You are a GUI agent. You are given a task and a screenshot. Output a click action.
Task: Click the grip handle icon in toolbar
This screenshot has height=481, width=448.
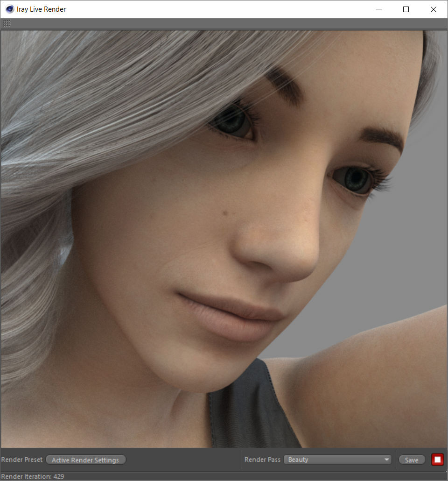pyautogui.click(x=7, y=24)
